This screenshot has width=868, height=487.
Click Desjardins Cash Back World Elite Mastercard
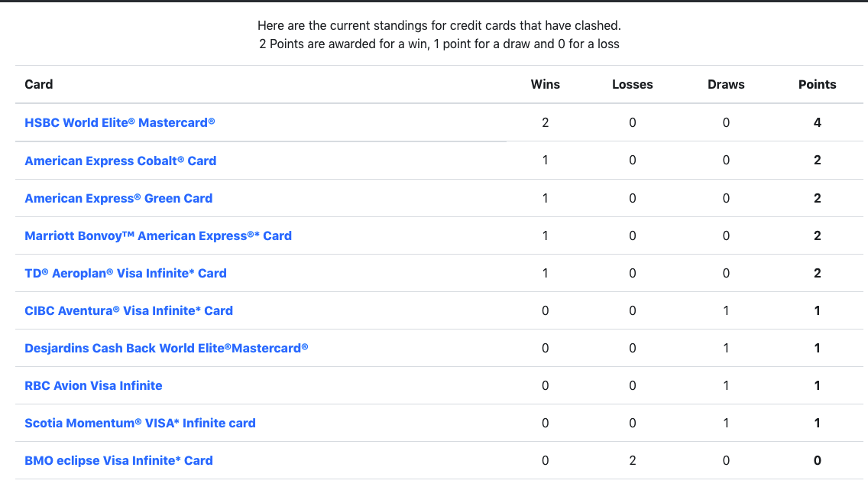[166, 348]
